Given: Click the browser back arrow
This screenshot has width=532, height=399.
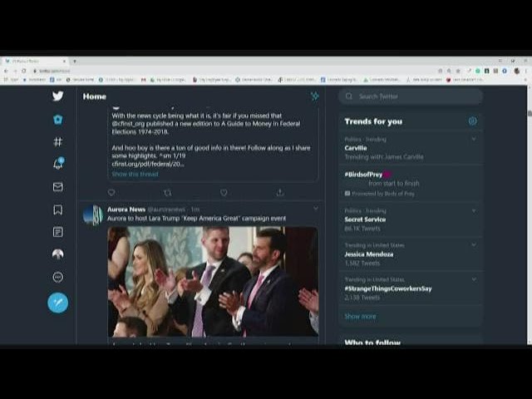Looking at the screenshot, I should [6, 71].
